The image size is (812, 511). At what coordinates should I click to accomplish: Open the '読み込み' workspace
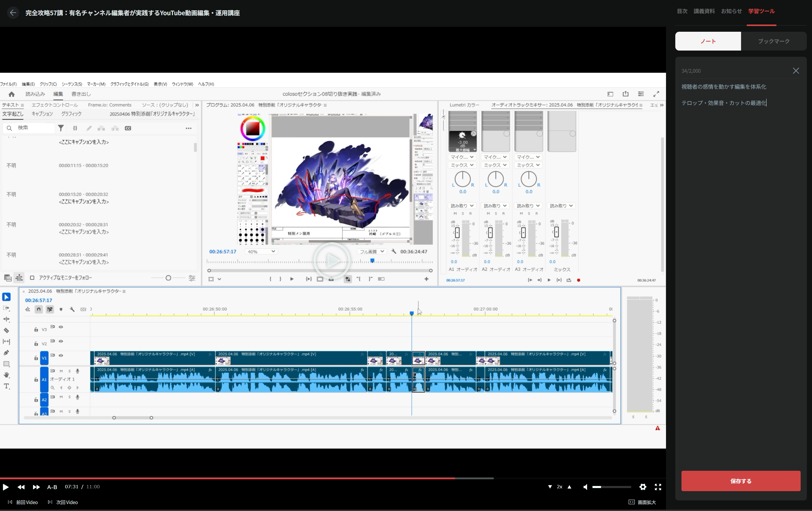point(35,94)
